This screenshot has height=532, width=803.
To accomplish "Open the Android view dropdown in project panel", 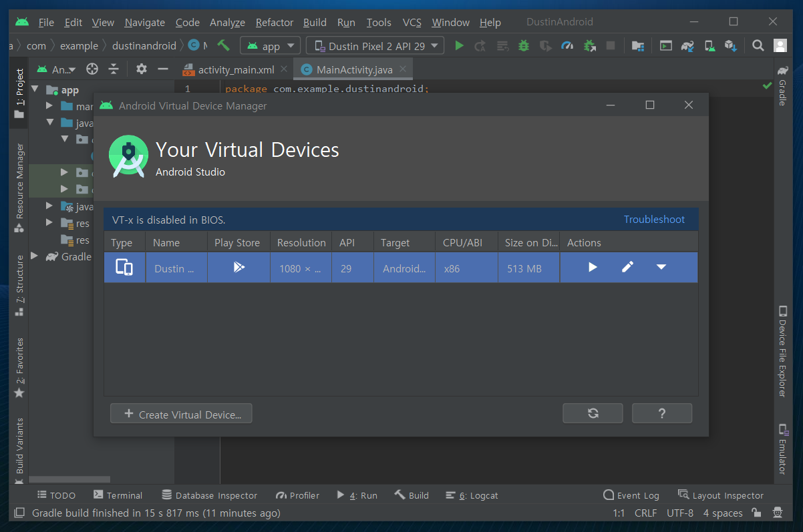I will [x=57, y=69].
